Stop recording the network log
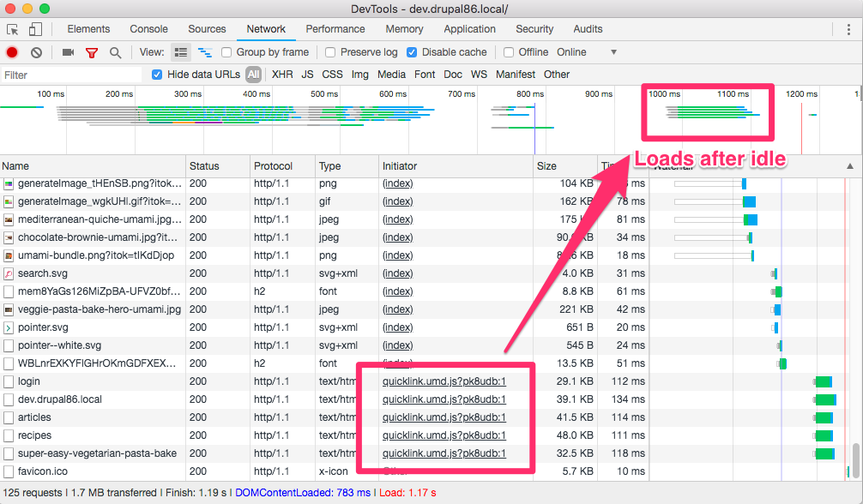Screen dimensions: 863x504 (10, 51)
